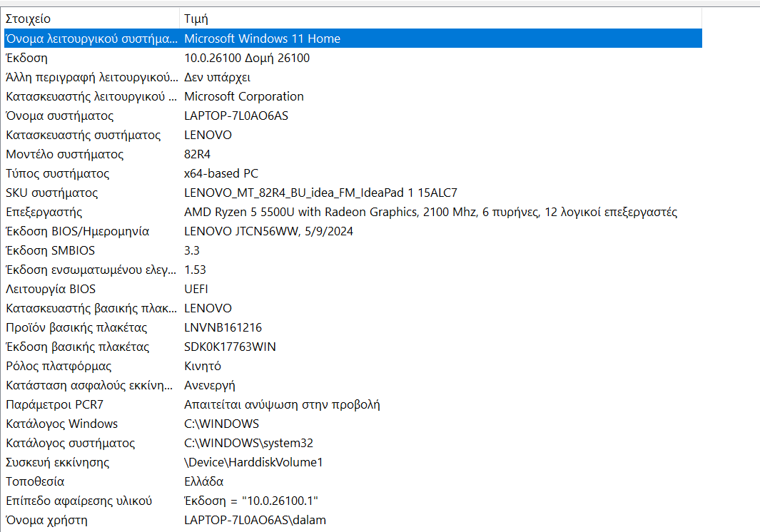Screen dimensions: 760x532
Task: Select the Συσκευή εκκίνησης row
Action: [x=353, y=462]
